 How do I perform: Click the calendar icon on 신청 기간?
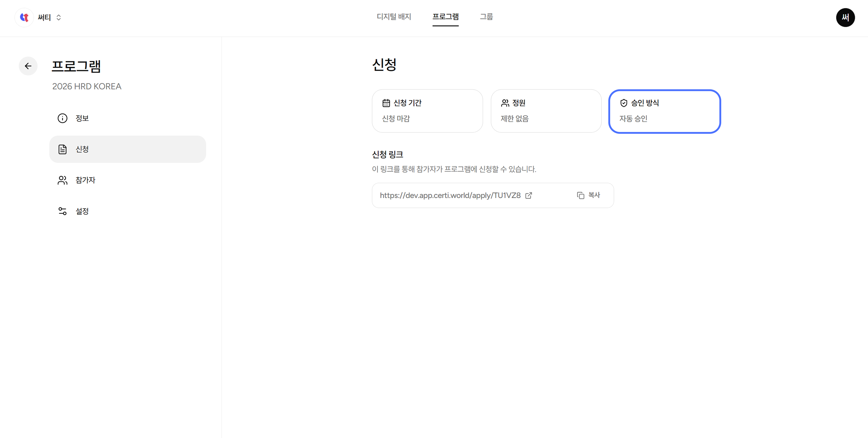pyautogui.click(x=386, y=103)
